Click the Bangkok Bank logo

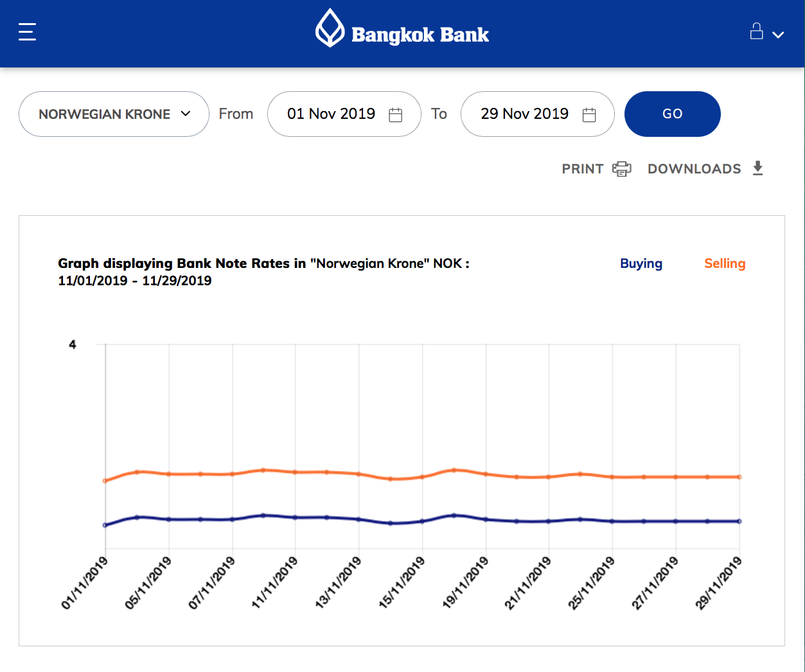point(330,28)
